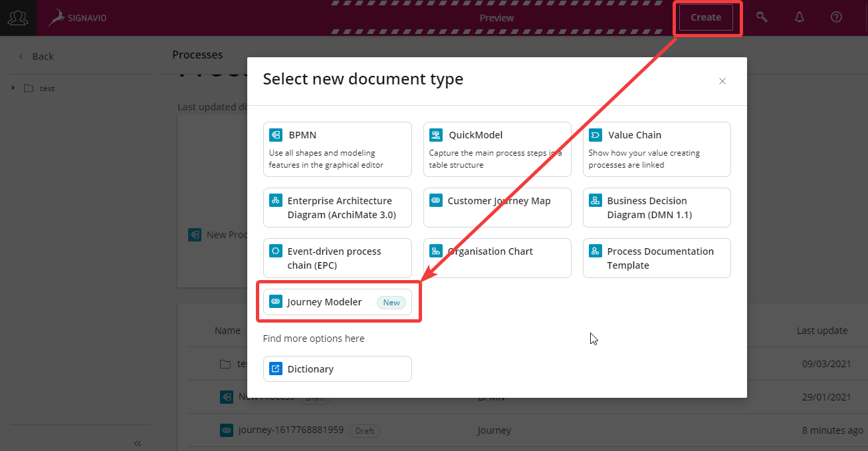Collapse the sidebar with double chevron
The image size is (868, 451).
point(138,443)
